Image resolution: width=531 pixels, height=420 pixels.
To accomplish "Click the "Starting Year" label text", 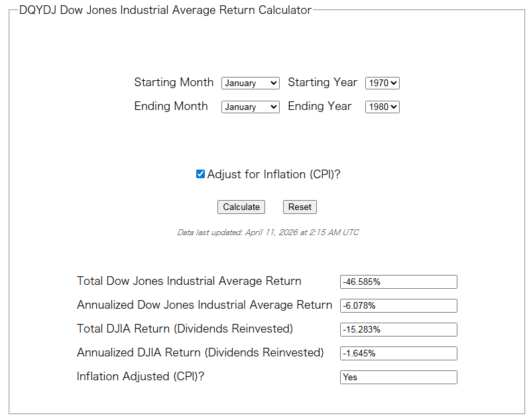I will 322,83.
